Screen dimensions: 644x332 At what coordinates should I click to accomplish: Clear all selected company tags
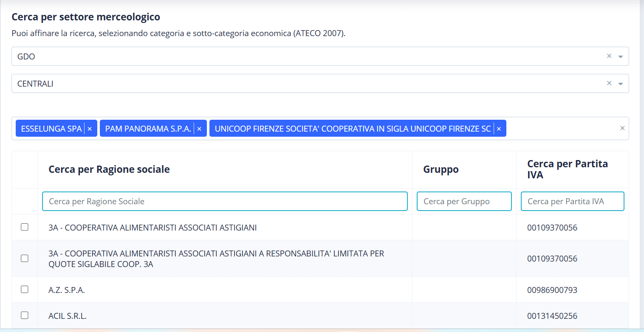click(622, 128)
